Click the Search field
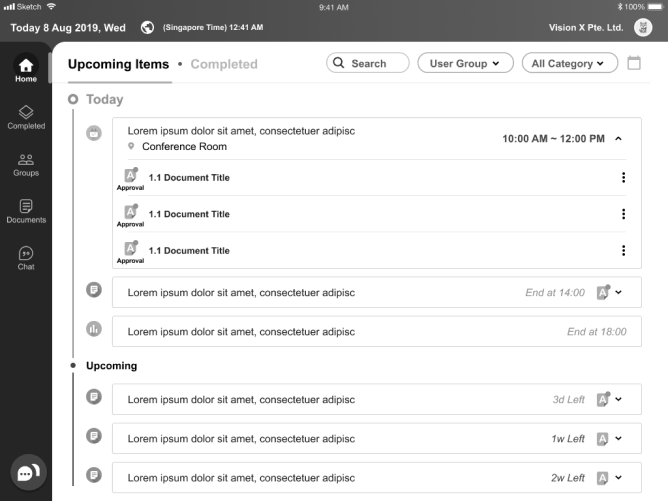Viewport: 668px width, 501px height. [368, 63]
